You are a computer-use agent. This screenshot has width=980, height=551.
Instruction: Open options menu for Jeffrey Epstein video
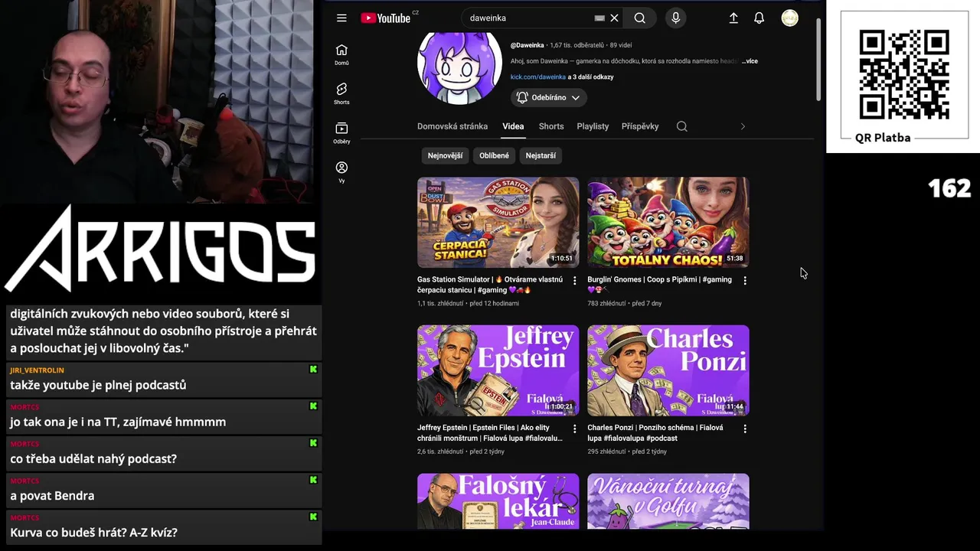(574, 429)
